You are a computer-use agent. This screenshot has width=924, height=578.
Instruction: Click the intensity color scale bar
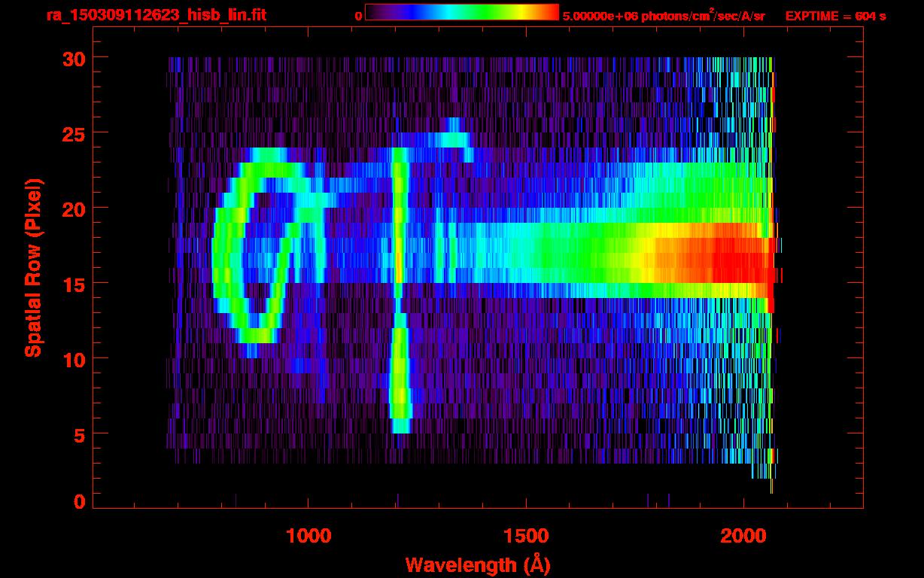(462, 13)
